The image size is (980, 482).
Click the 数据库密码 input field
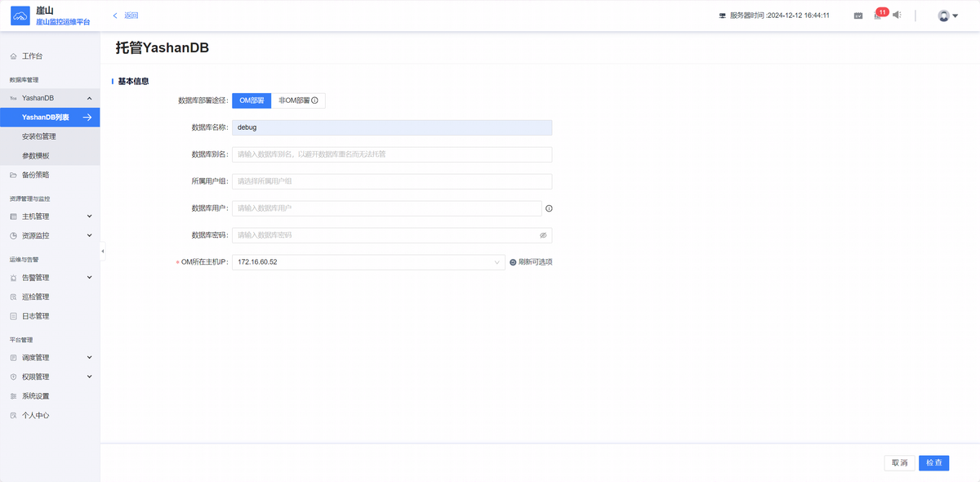392,235
